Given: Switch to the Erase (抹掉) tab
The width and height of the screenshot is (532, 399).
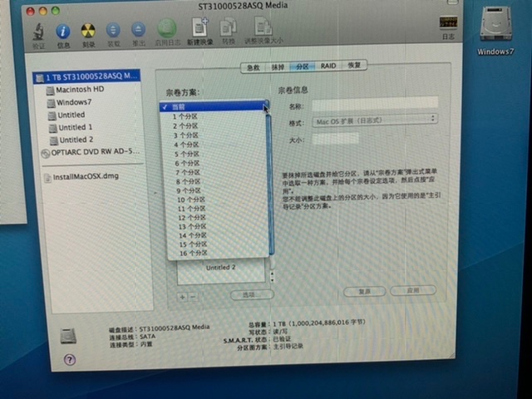Looking at the screenshot, I should point(278,66).
